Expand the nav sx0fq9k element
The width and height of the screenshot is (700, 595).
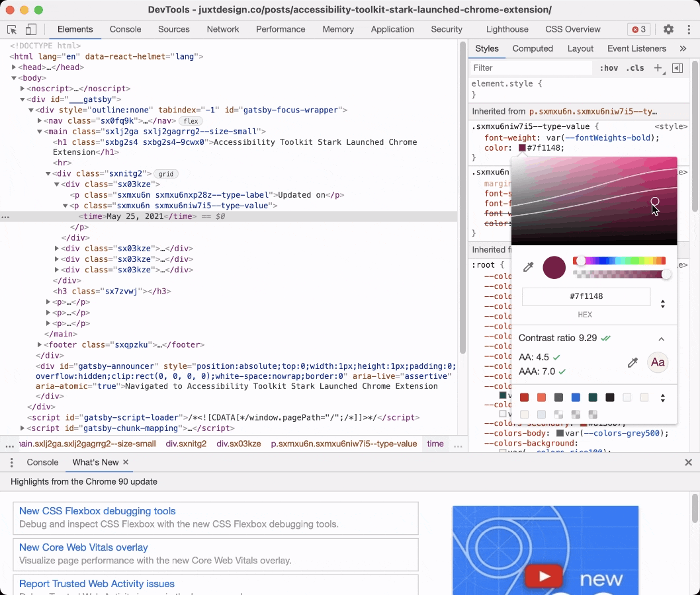pos(40,121)
